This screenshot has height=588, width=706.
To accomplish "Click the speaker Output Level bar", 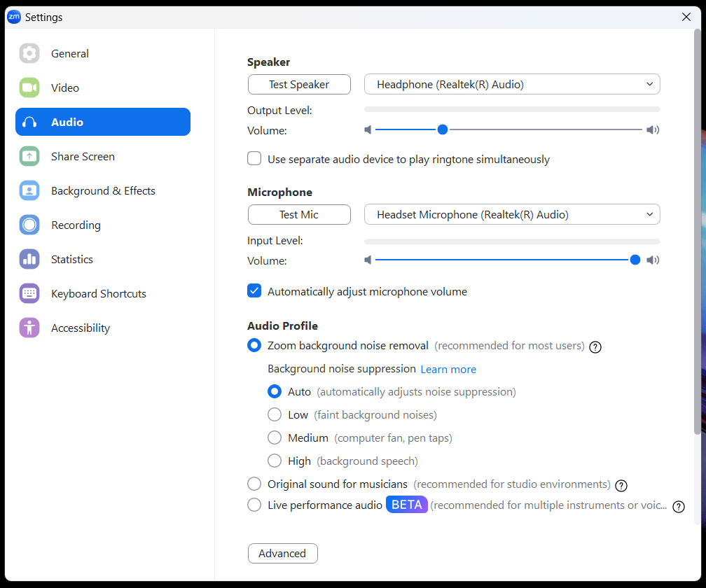I will [512, 109].
